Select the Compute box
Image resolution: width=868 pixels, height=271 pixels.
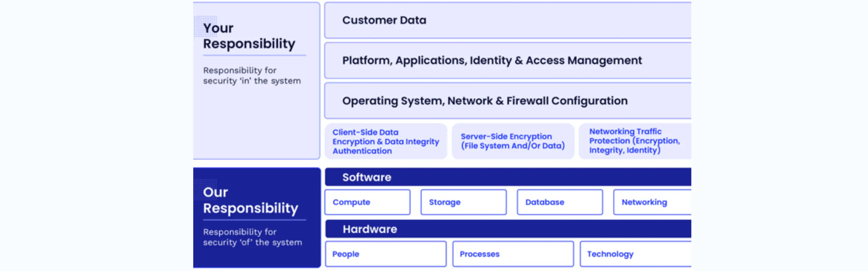click(x=367, y=202)
